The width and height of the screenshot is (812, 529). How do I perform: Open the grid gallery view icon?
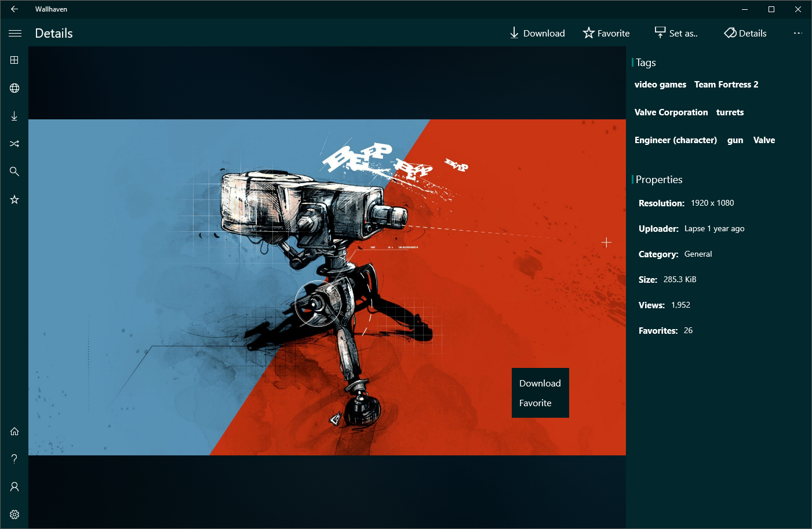(14, 60)
